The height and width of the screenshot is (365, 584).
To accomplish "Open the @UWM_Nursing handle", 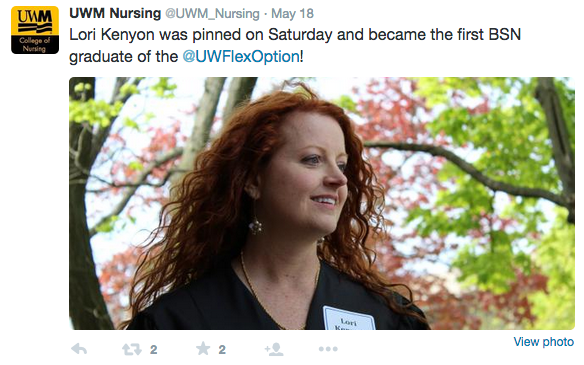I will [x=212, y=14].
